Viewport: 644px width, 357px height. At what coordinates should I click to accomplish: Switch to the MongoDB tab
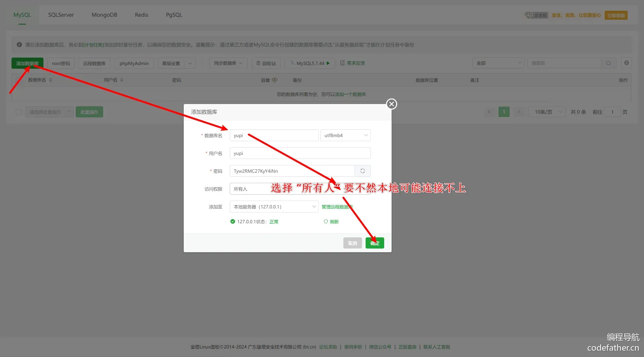(104, 15)
